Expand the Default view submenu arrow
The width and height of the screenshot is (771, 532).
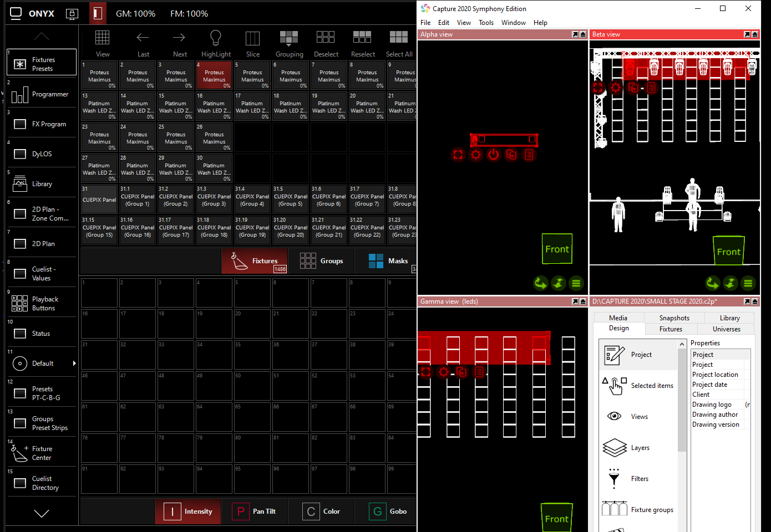click(x=74, y=364)
